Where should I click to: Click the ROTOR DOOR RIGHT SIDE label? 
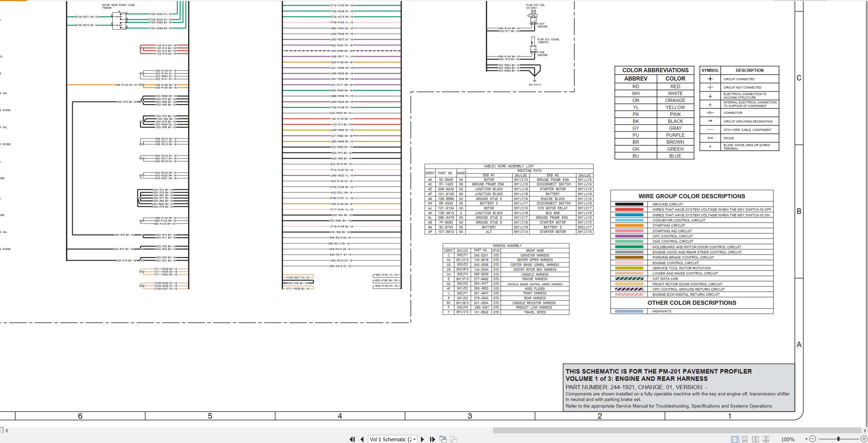(x=118, y=5)
